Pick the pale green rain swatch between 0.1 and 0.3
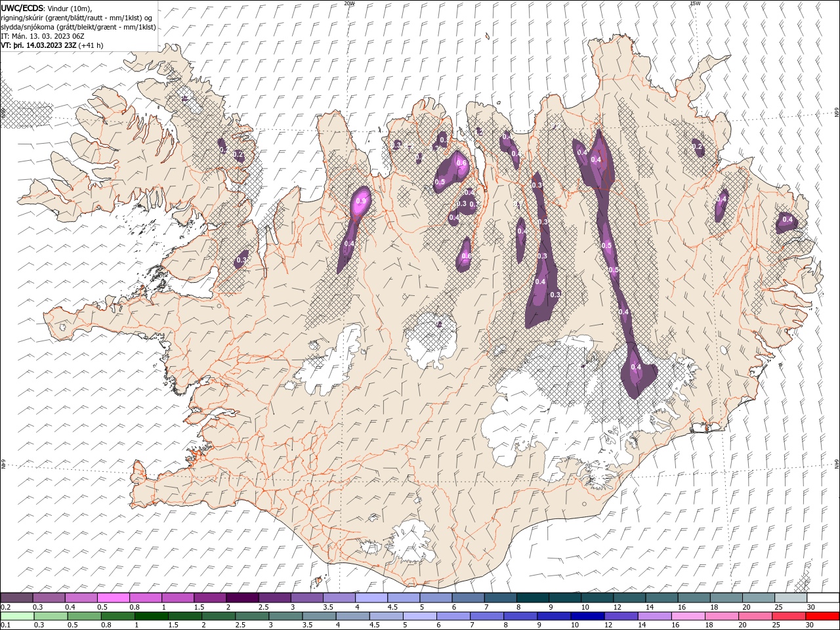Screen dimensions: 840x630 pyautogui.click(x=18, y=616)
